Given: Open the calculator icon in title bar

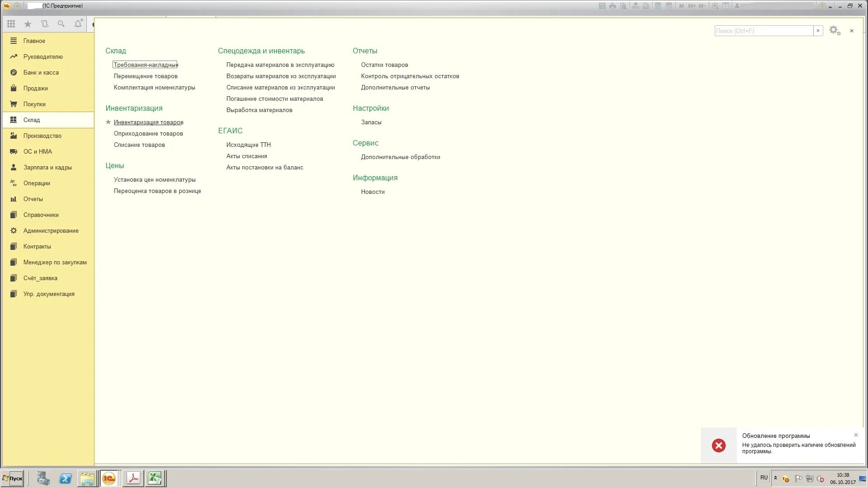Looking at the screenshot, I should [x=658, y=6].
